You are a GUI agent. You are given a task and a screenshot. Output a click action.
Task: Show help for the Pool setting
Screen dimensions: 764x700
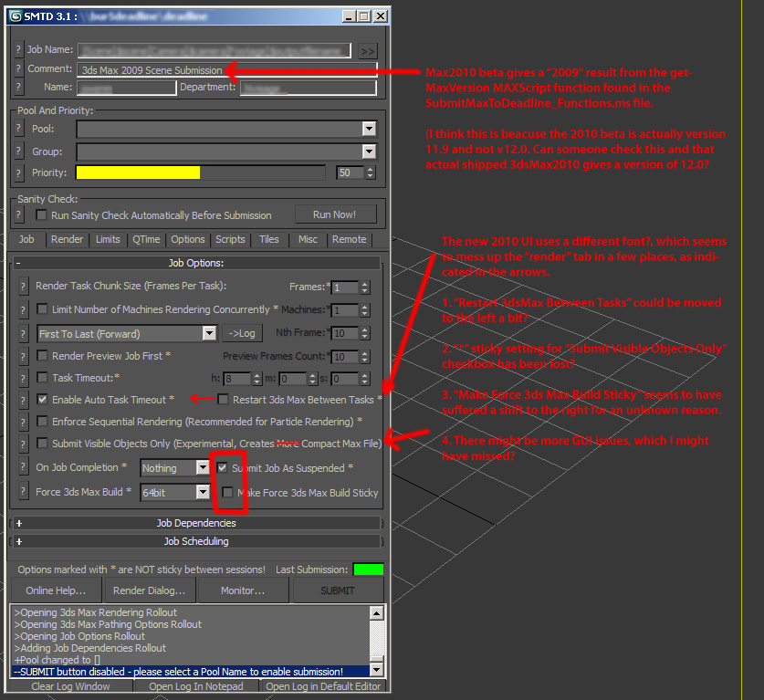[x=18, y=129]
